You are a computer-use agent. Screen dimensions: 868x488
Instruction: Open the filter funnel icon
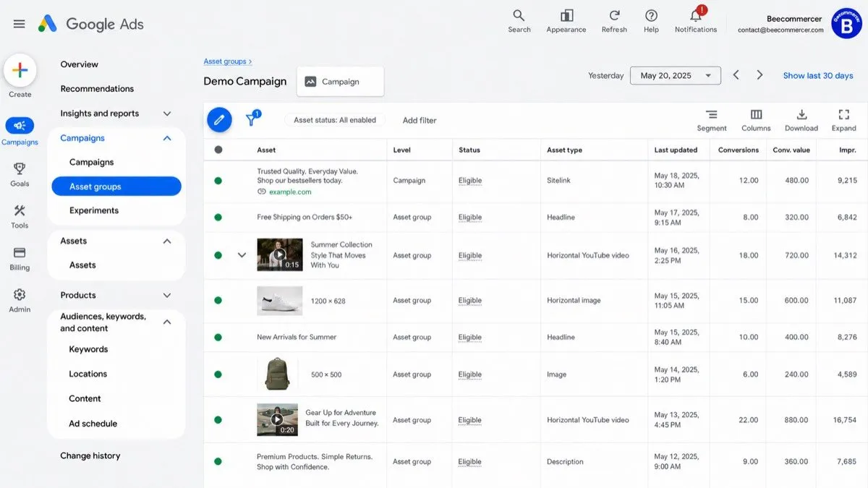point(252,119)
